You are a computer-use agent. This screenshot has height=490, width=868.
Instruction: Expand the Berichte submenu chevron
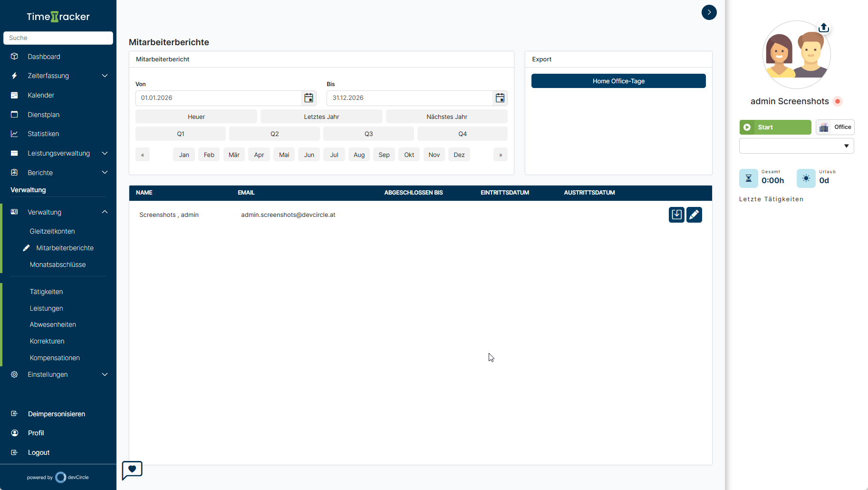(x=105, y=172)
